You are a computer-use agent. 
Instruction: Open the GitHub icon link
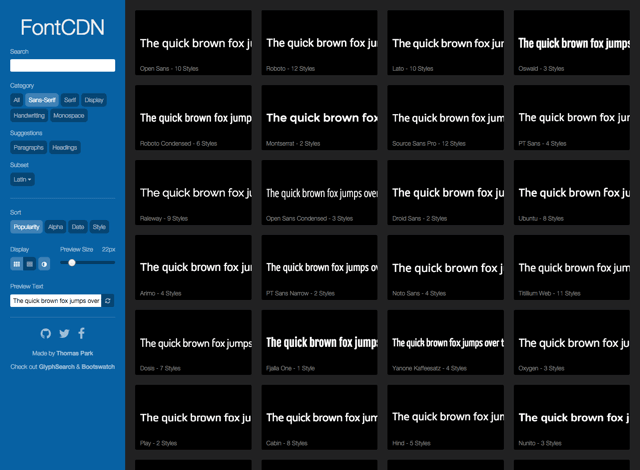(46, 333)
